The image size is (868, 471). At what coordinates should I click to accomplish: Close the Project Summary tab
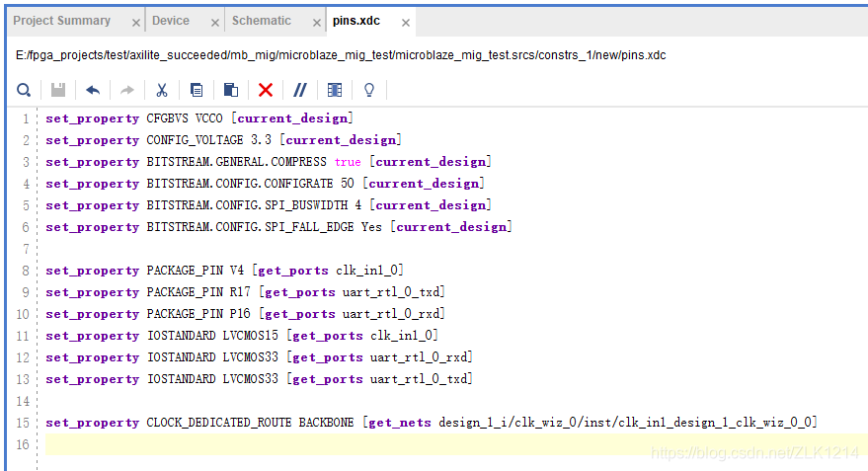(x=135, y=23)
